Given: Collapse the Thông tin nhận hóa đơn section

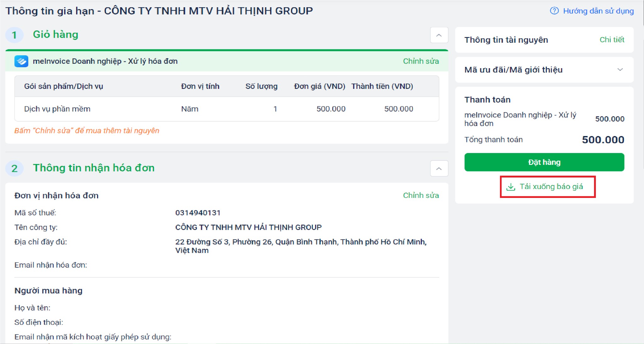Looking at the screenshot, I should click(439, 169).
